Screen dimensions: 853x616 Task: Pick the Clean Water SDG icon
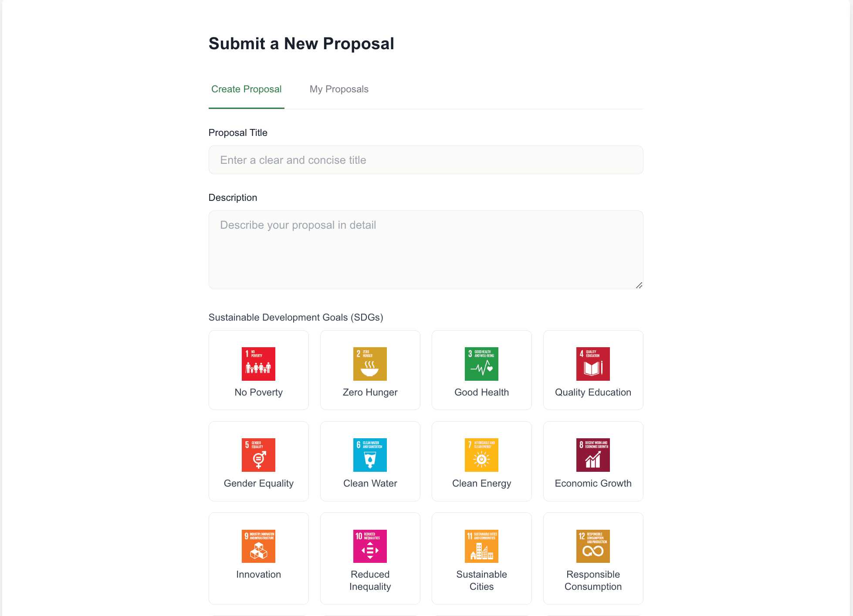(370, 455)
